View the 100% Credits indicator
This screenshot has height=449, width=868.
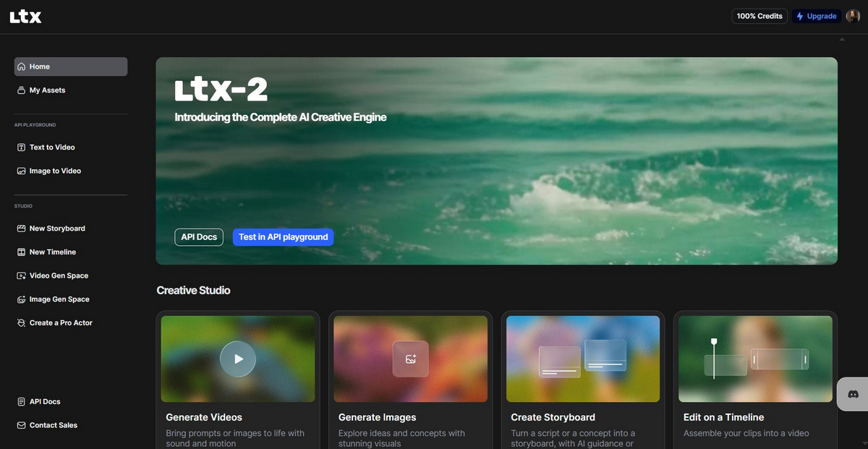pos(759,16)
